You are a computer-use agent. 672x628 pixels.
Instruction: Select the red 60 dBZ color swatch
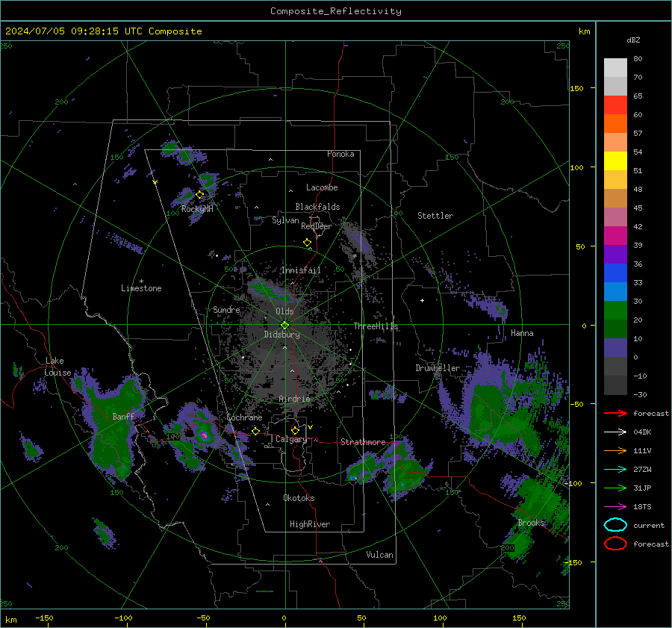coord(615,105)
